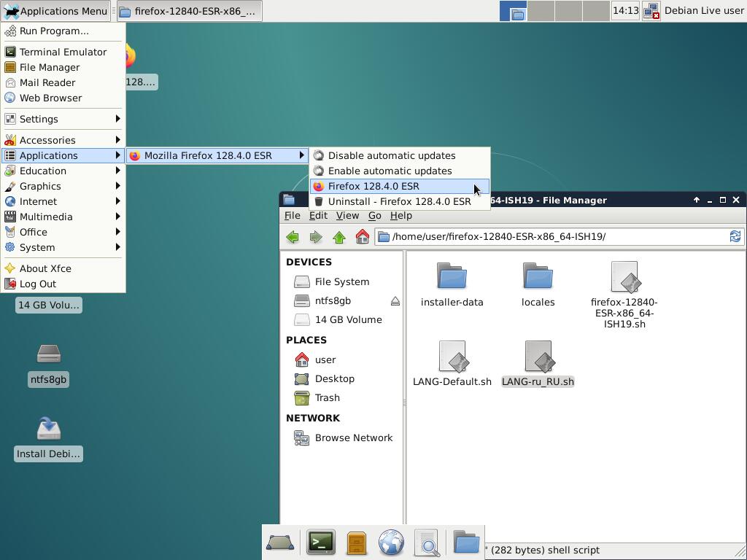Click Run Program... in Applications Menu
The height and width of the screenshot is (560, 747).
[63, 31]
